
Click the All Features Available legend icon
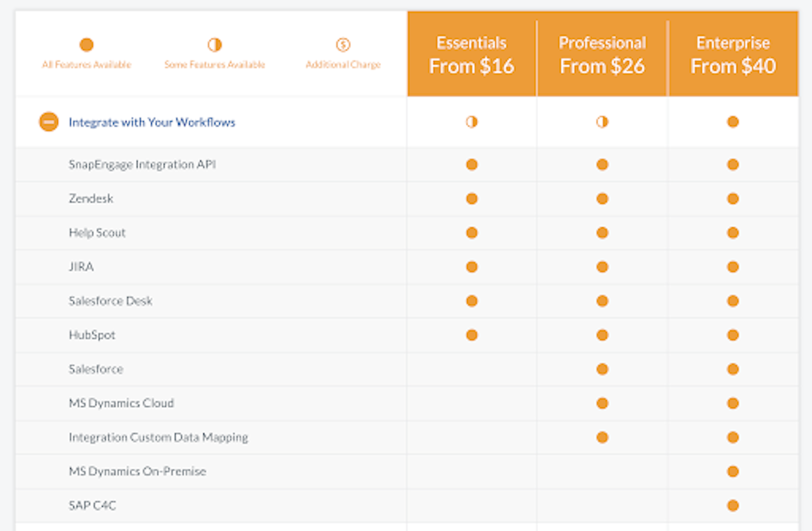point(86,45)
